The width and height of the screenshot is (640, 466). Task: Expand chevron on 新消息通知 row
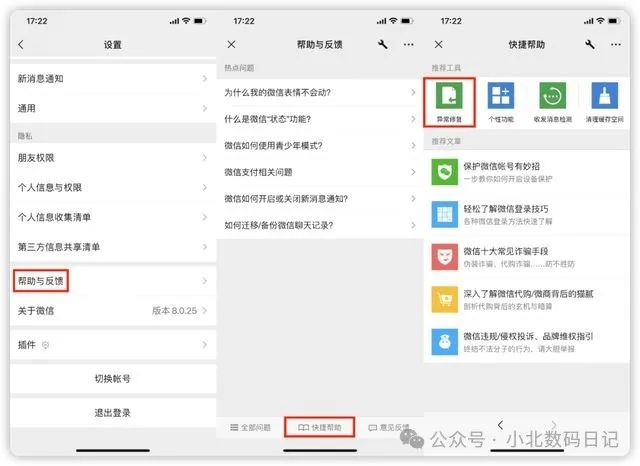pos(205,78)
